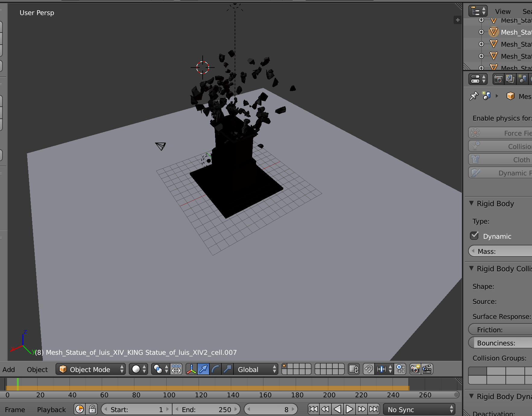The height and width of the screenshot is (416, 532).
Task: Open the 3D view properties plus toggle
Action: pos(458,20)
